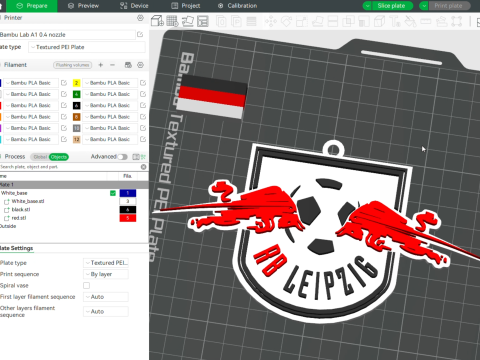The width and height of the screenshot is (480, 360).
Task: Remove a filament with minus icon
Action: point(112,65)
